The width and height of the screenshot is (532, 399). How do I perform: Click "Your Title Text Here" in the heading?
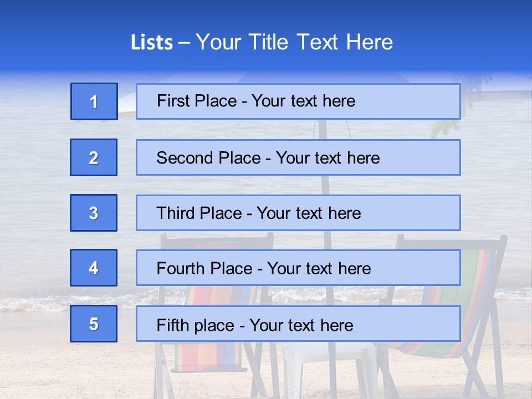294,43
